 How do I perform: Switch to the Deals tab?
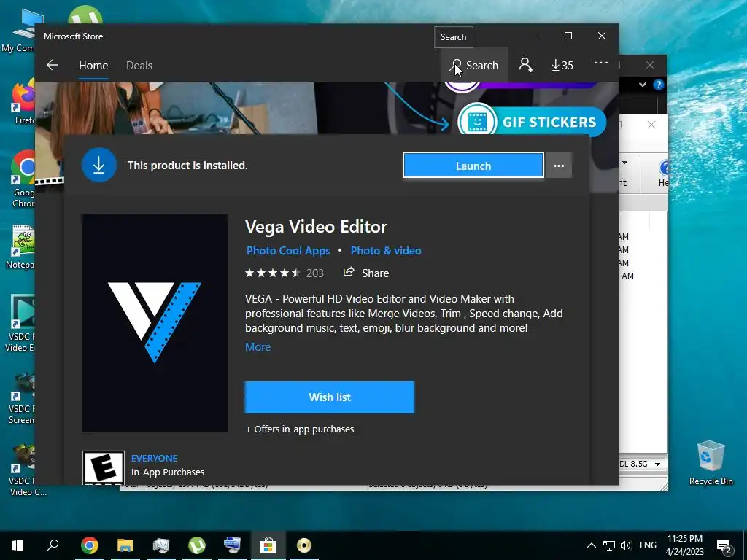pyautogui.click(x=139, y=65)
